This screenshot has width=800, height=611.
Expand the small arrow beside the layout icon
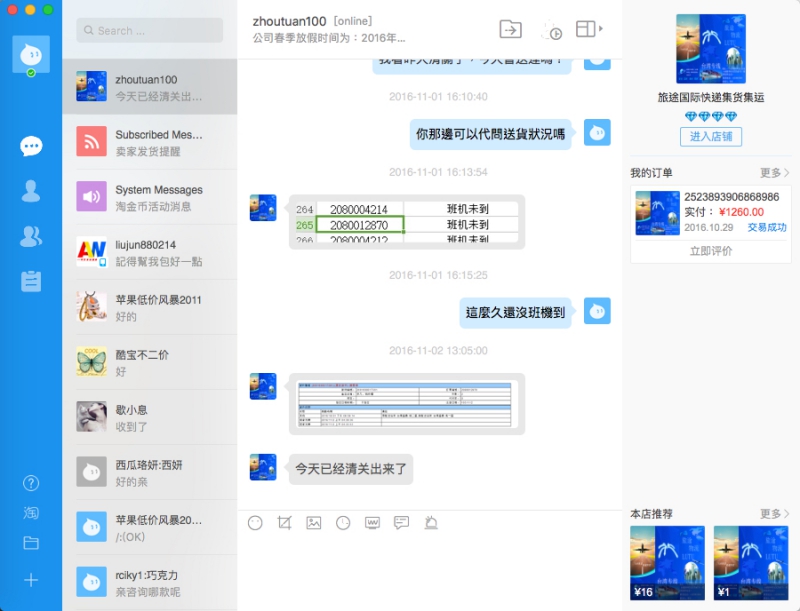pos(601,29)
